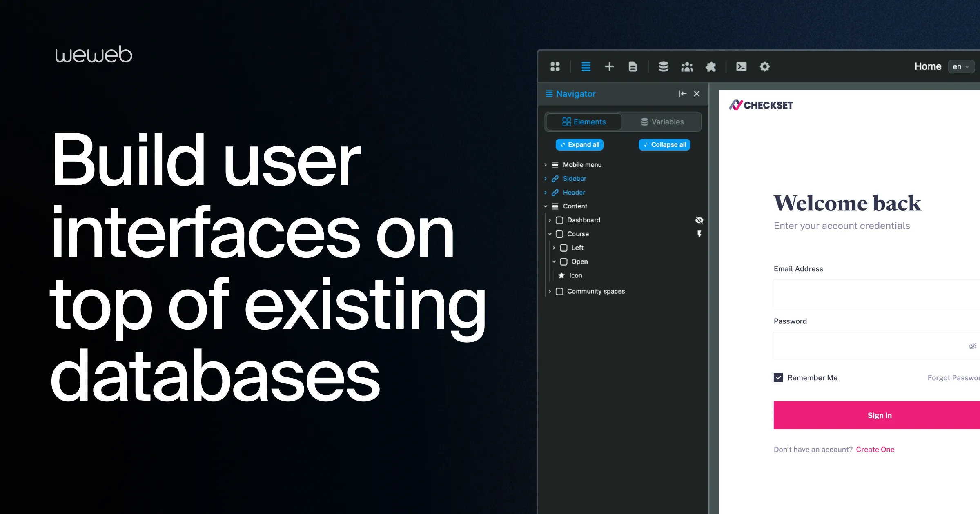Open the database data icon
Viewport: 980px width, 514px height.
pyautogui.click(x=664, y=66)
